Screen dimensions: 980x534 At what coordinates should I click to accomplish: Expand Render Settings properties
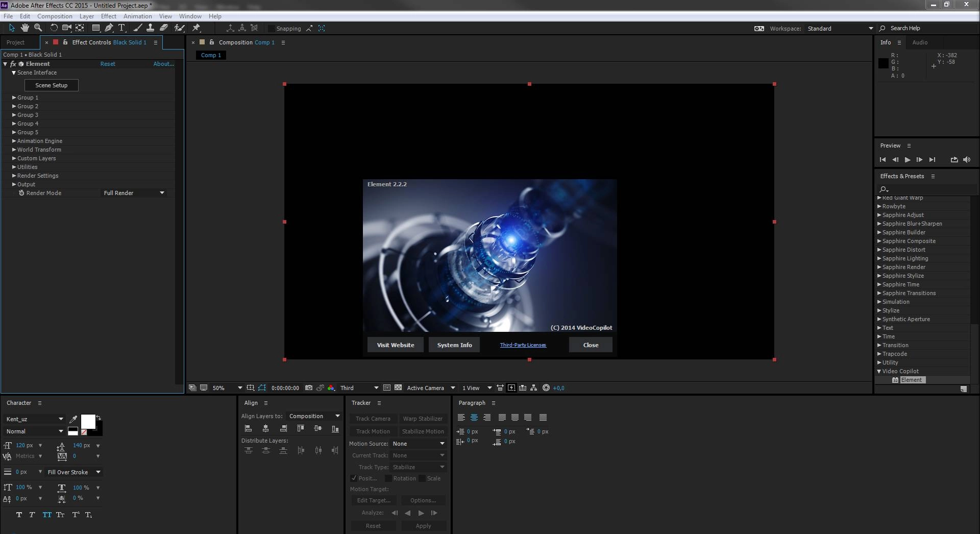pos(14,176)
